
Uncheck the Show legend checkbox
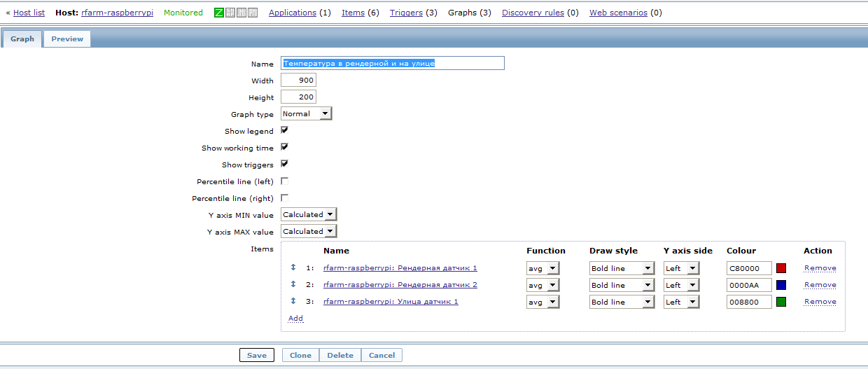285,130
